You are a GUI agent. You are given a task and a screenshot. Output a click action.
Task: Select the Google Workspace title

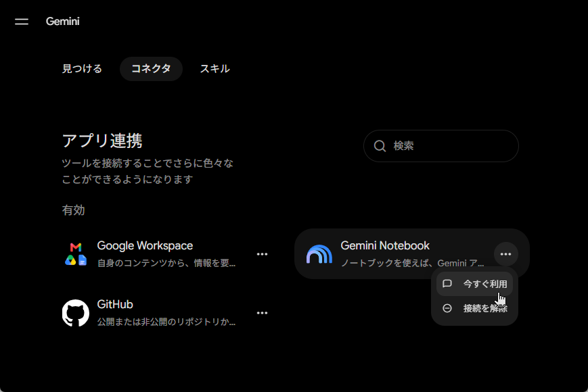pyautogui.click(x=145, y=245)
